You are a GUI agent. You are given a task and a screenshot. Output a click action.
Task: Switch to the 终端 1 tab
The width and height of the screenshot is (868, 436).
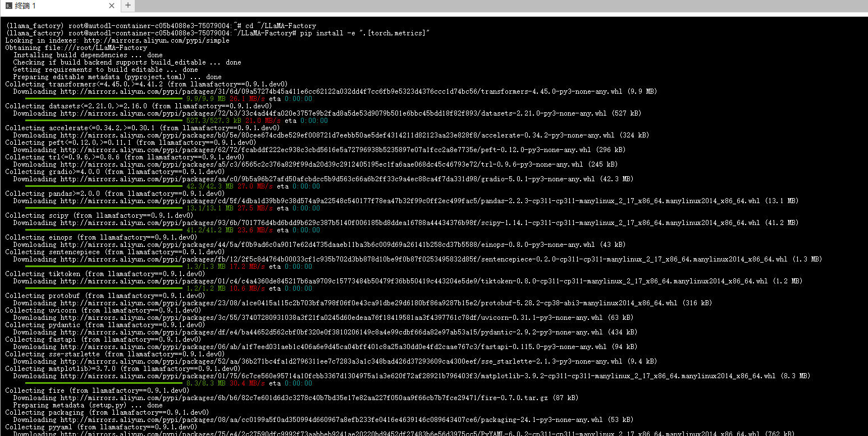tap(60, 6)
